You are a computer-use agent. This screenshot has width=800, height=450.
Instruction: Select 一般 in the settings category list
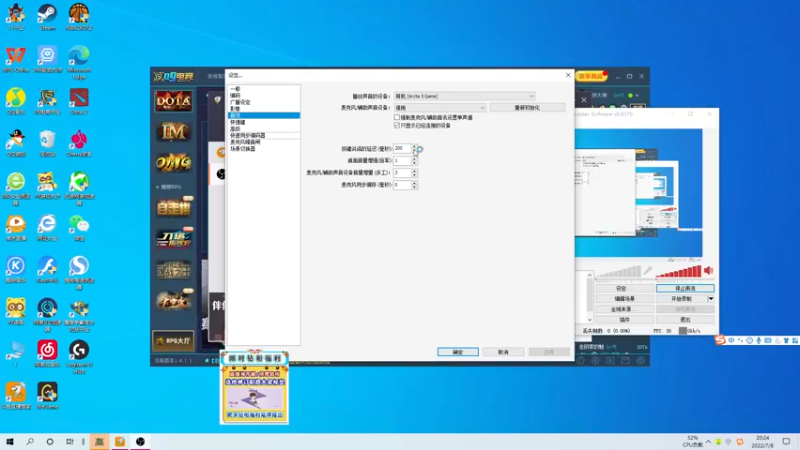(263, 89)
